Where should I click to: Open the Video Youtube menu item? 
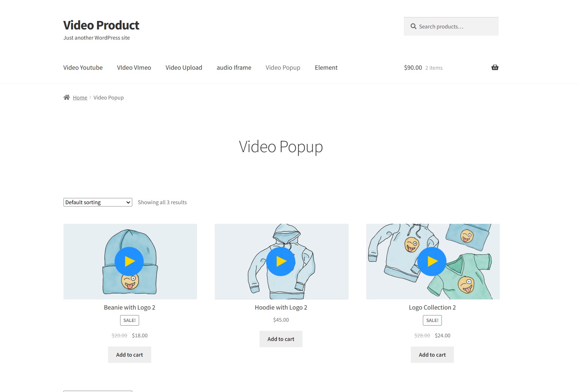point(83,67)
